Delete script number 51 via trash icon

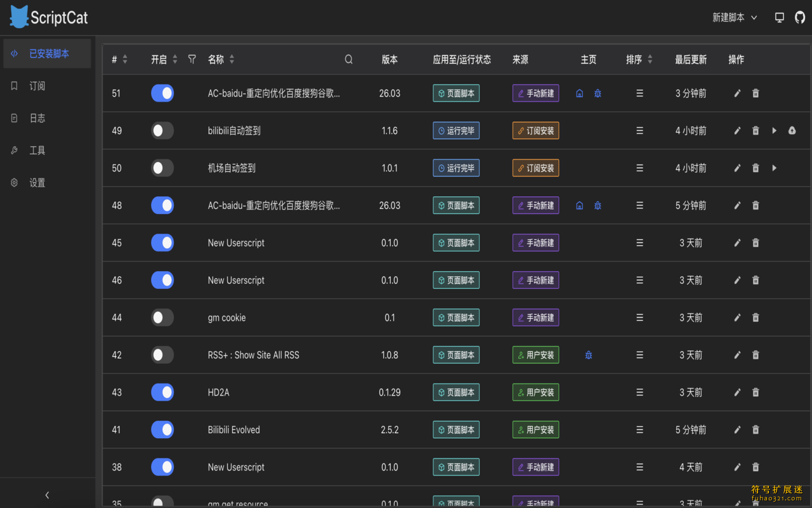pos(756,93)
